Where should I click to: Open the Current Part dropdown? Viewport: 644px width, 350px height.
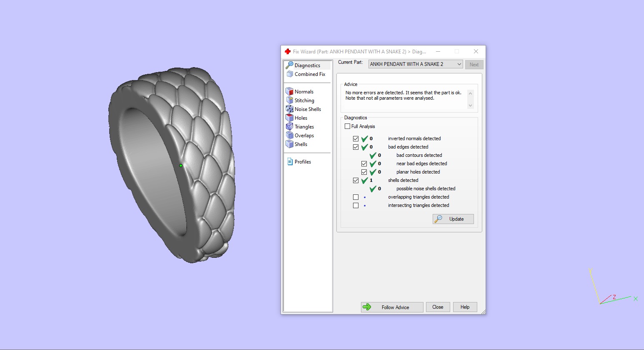pos(416,64)
